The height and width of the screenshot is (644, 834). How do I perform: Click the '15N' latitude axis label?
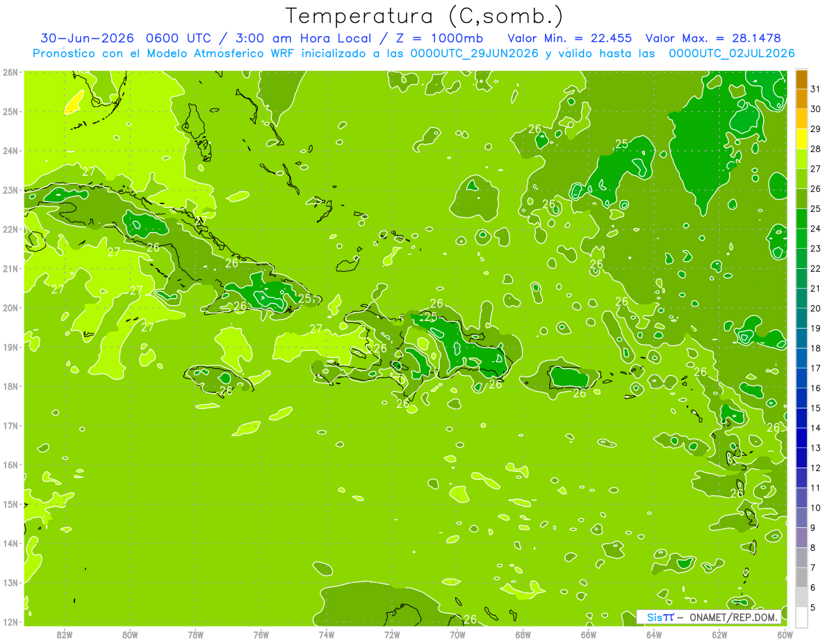point(10,504)
